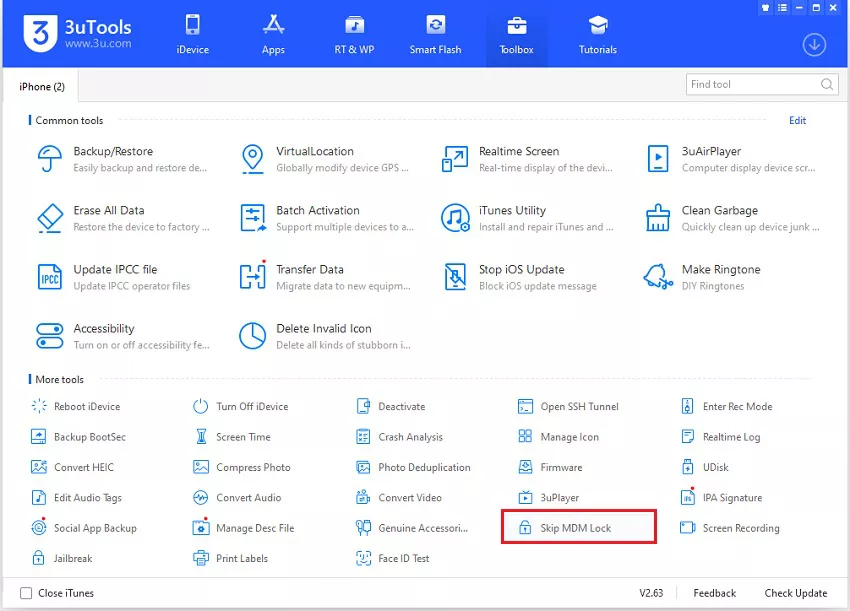Expand the download panel arrow at top right
The image size is (850, 611).
(815, 45)
